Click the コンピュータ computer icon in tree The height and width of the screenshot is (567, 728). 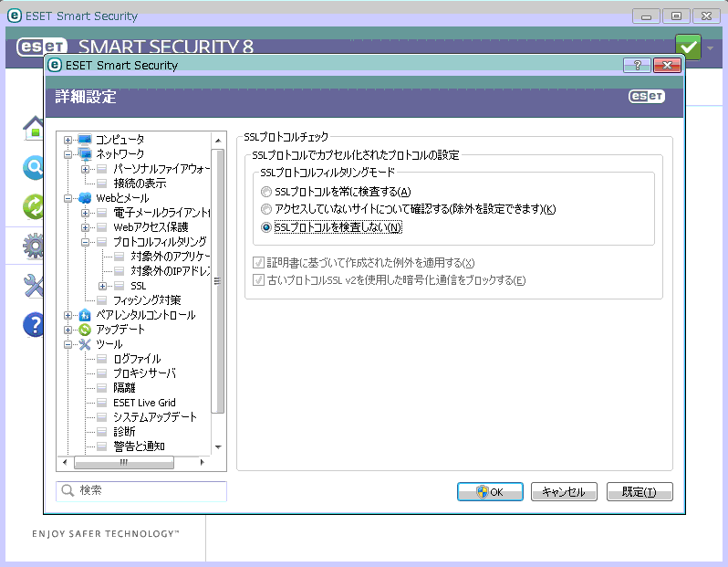click(85, 140)
